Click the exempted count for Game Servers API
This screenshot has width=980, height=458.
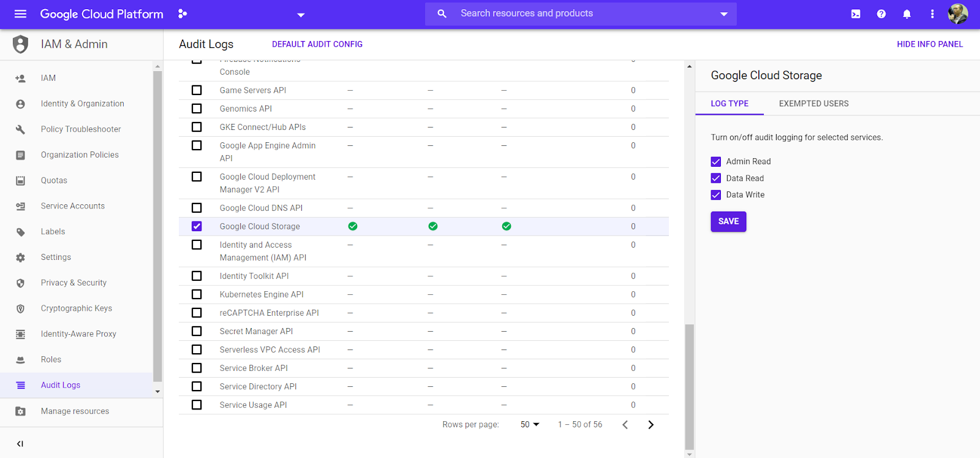click(633, 90)
